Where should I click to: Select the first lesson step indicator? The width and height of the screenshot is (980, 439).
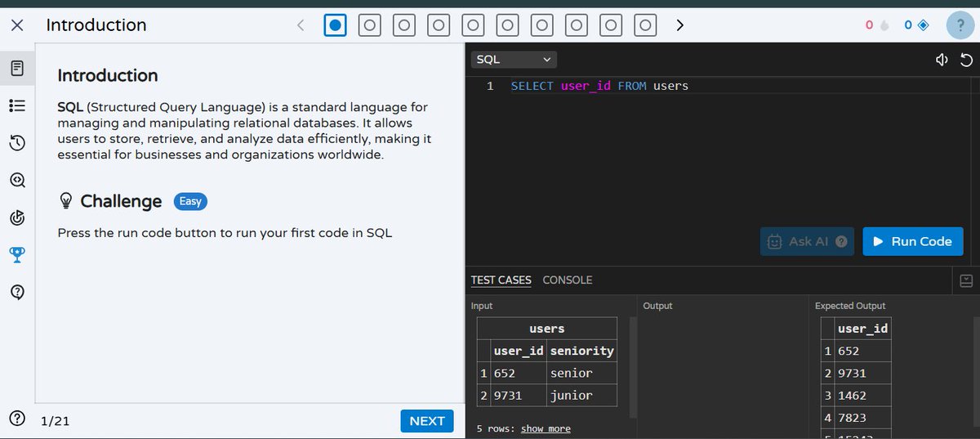[335, 25]
